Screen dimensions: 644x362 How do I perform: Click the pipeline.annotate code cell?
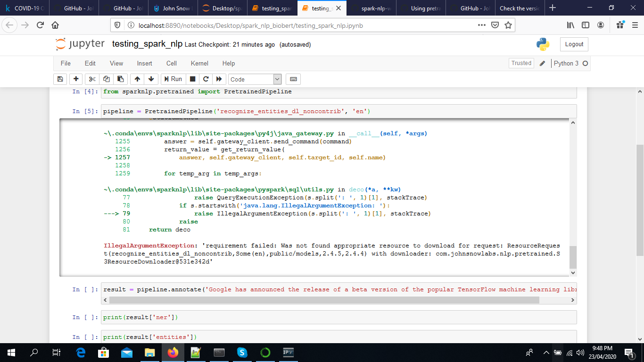(339, 289)
